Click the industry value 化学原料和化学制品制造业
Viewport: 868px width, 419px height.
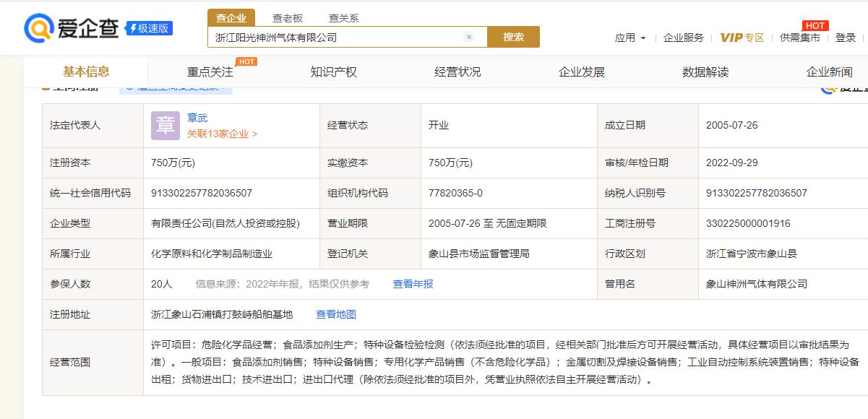click(212, 254)
